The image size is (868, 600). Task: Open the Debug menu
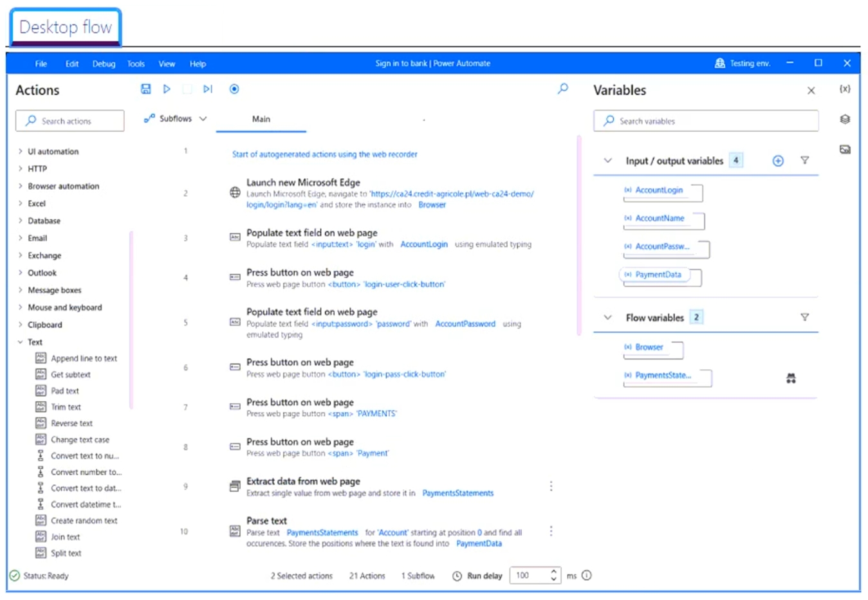104,64
